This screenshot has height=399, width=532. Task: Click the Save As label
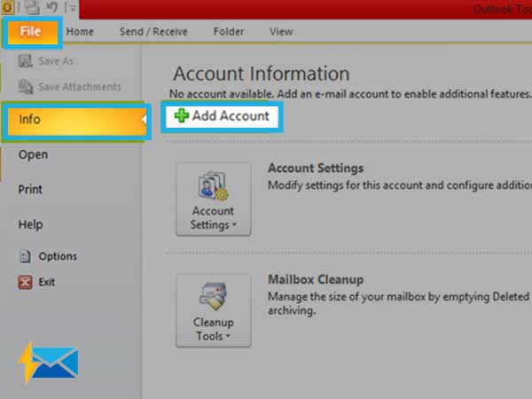(56, 61)
